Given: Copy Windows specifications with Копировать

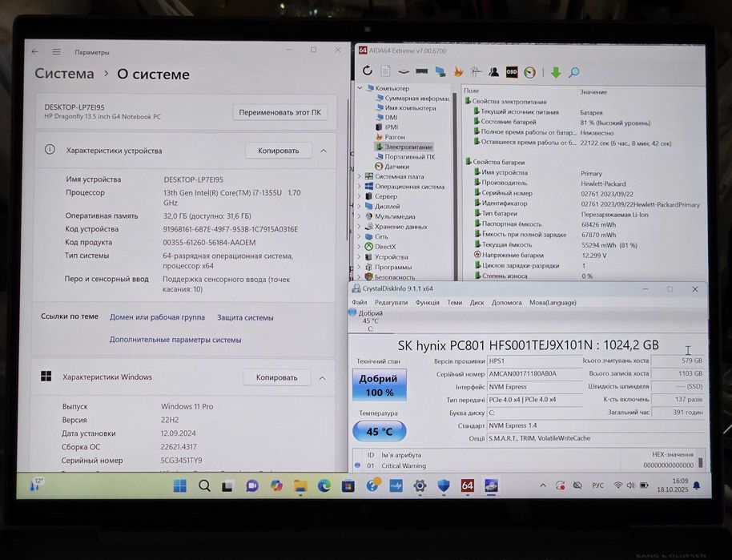Looking at the screenshot, I should click(x=276, y=377).
